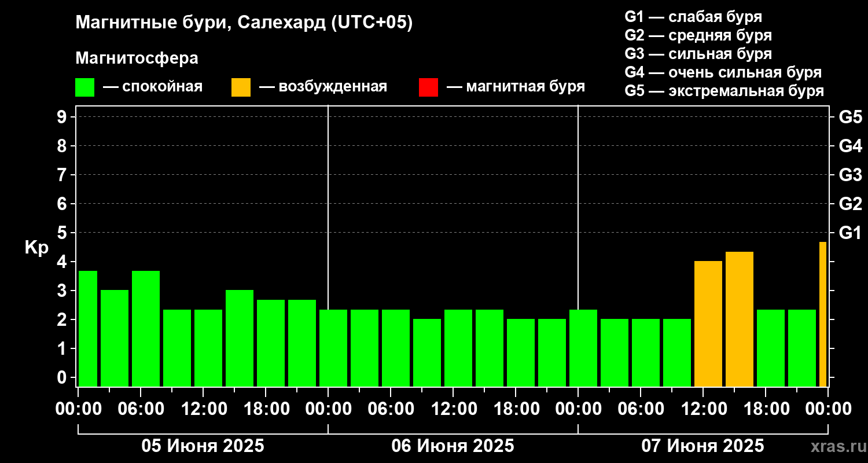The image size is (868, 463).
Task: Click the G4 label on right axis
Action: (850, 146)
